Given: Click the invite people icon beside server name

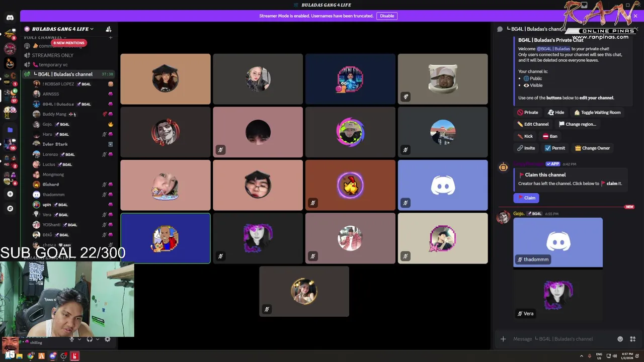Looking at the screenshot, I should (x=109, y=29).
